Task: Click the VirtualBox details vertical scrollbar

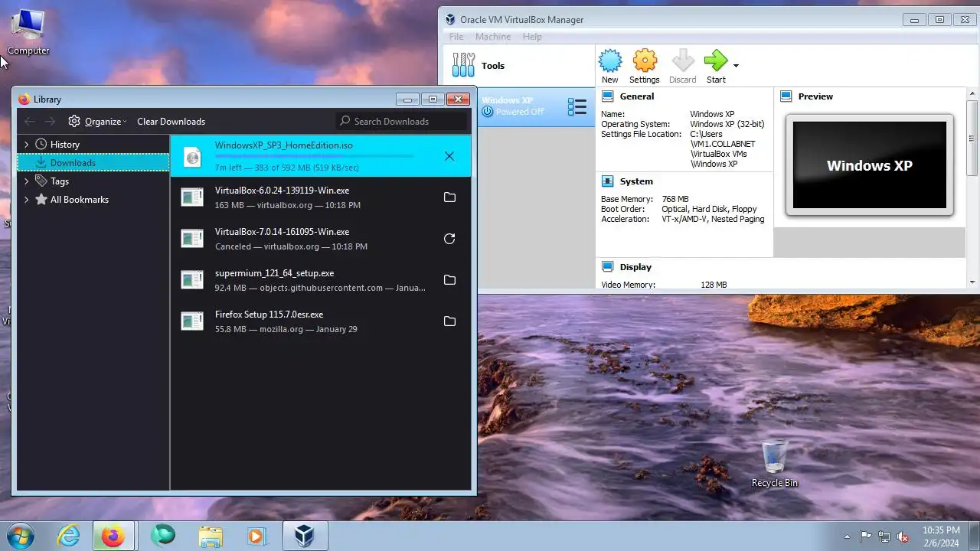Action: (972, 139)
